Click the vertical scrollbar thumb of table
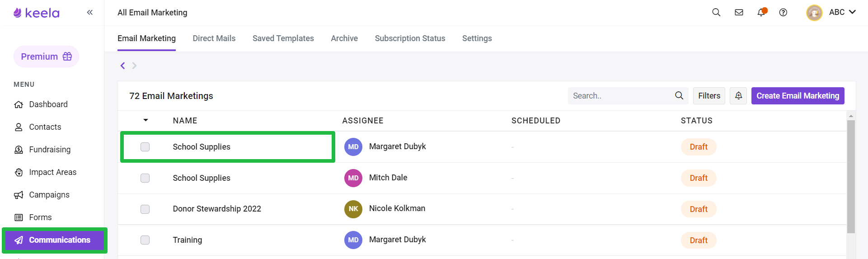Image resolution: width=868 pixels, height=259 pixels. pyautogui.click(x=851, y=176)
